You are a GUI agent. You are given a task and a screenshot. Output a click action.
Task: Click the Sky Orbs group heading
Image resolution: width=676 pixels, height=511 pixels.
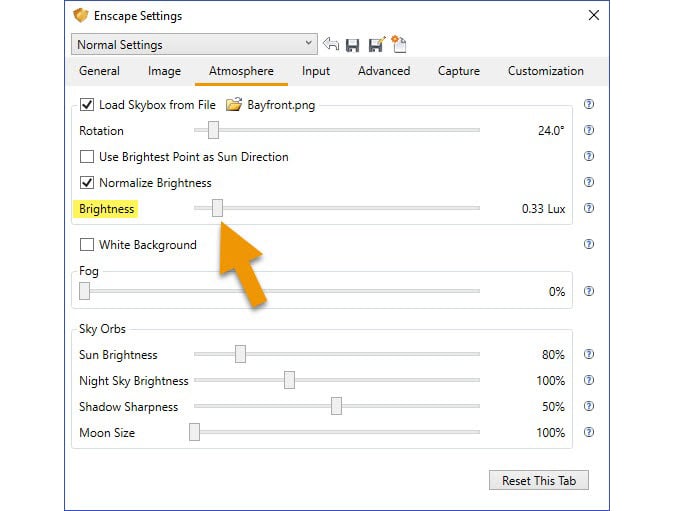102,329
